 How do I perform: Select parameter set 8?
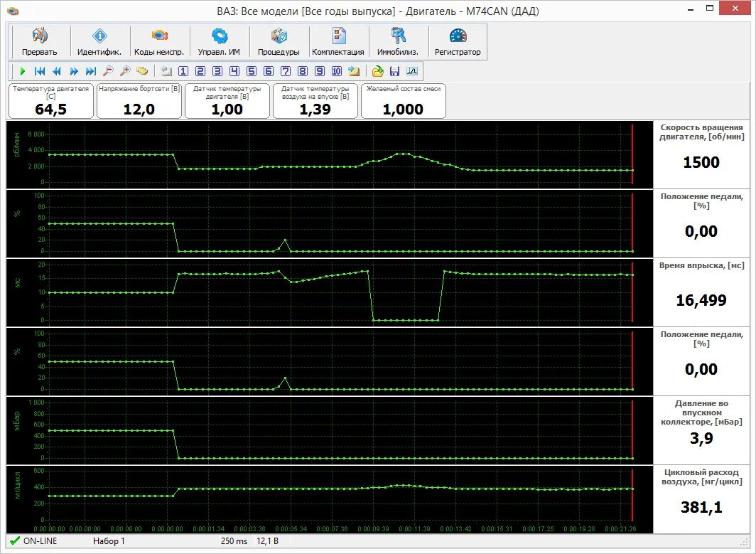[302, 71]
